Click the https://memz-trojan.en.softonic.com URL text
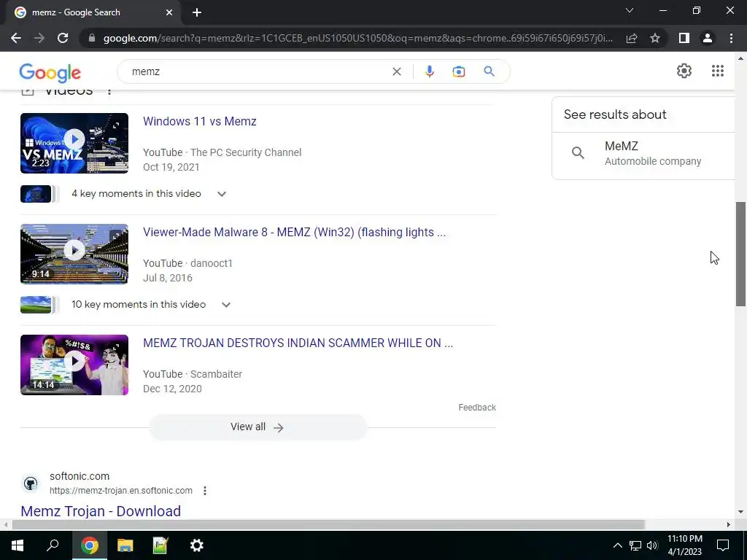The width and height of the screenshot is (747, 560). click(121, 491)
